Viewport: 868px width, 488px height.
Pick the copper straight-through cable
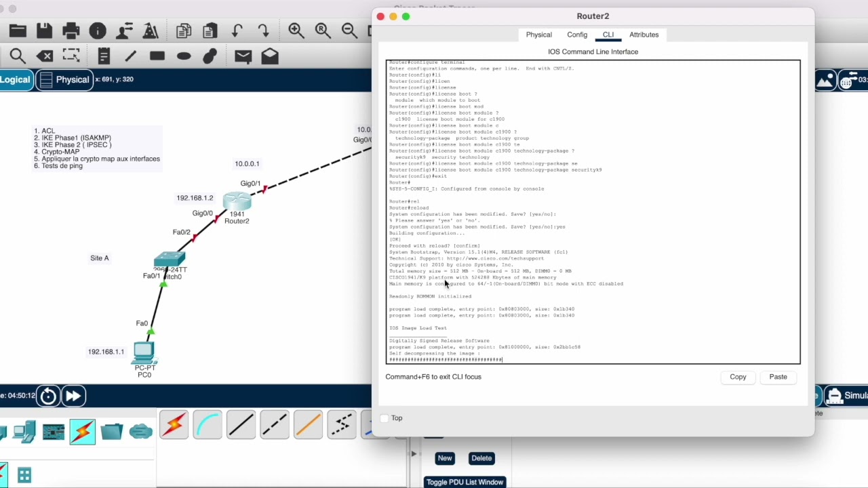241,425
